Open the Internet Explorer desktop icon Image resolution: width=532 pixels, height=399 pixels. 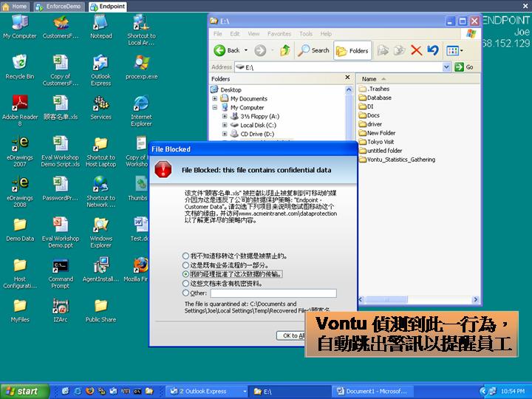pos(141,111)
